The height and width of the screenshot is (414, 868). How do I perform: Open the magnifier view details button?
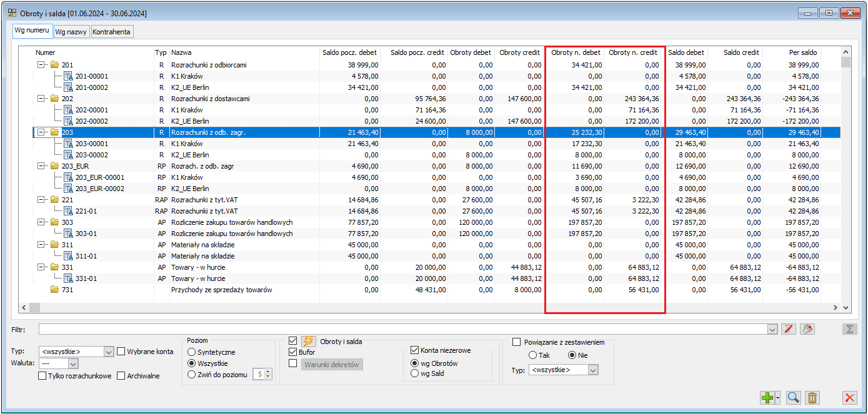coord(794,397)
